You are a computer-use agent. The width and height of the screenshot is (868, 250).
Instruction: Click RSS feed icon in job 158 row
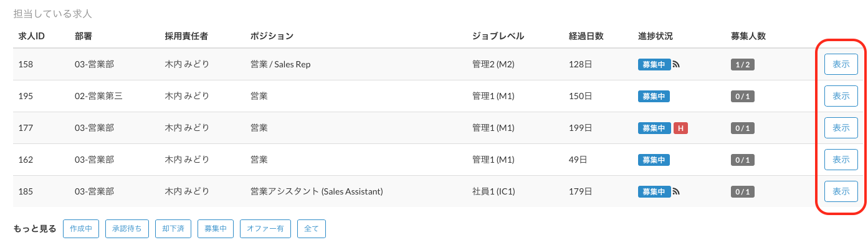click(676, 64)
